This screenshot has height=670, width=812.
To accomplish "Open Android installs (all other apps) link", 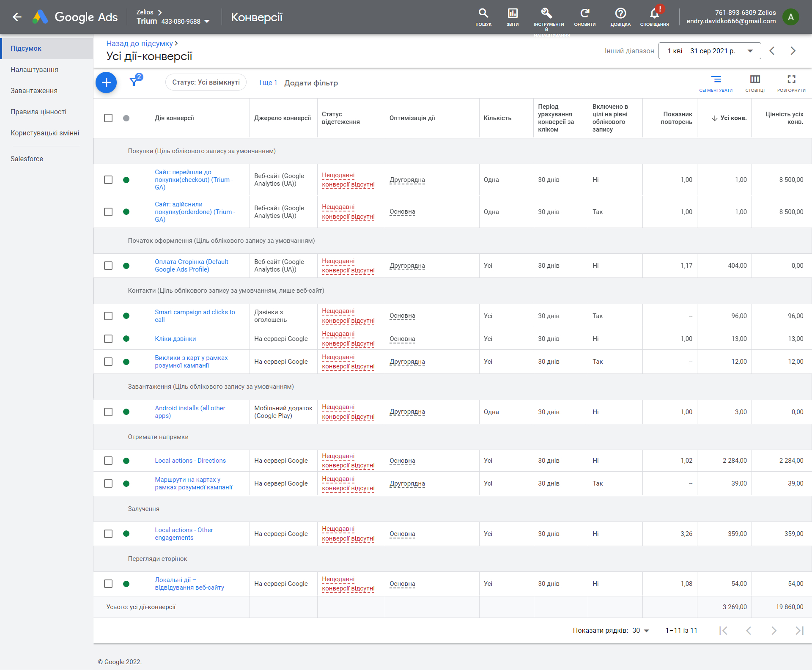I will coord(190,412).
